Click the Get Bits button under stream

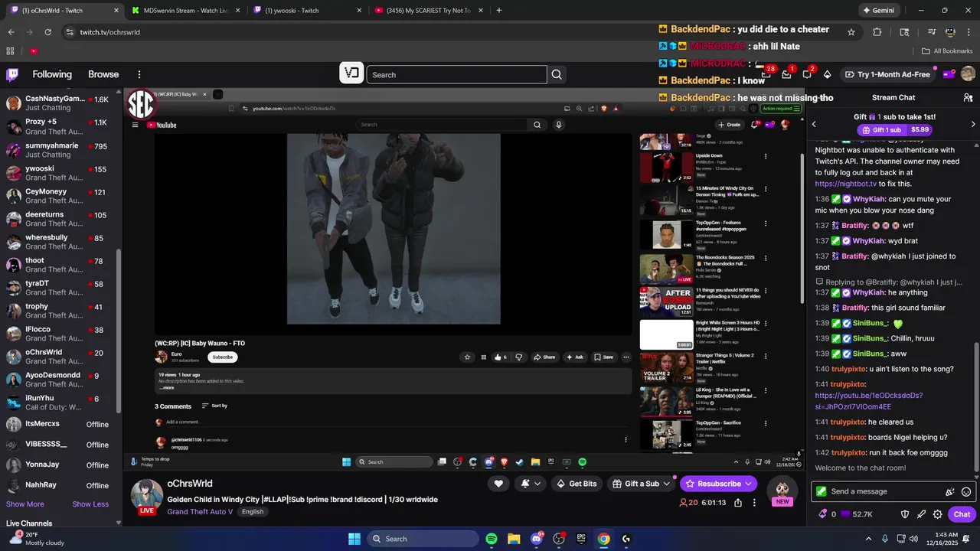point(577,484)
